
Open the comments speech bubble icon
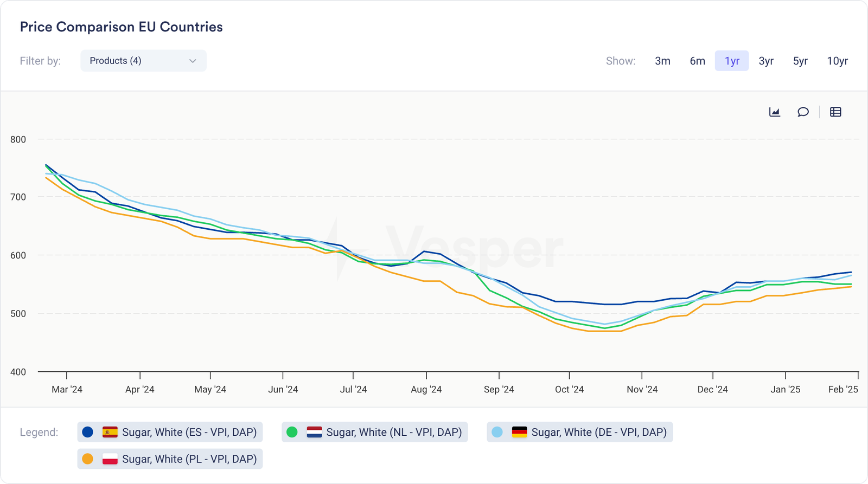(x=803, y=112)
